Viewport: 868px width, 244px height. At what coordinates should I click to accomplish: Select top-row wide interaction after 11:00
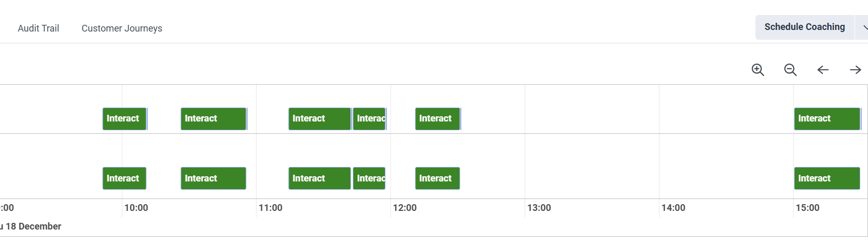[x=319, y=119]
